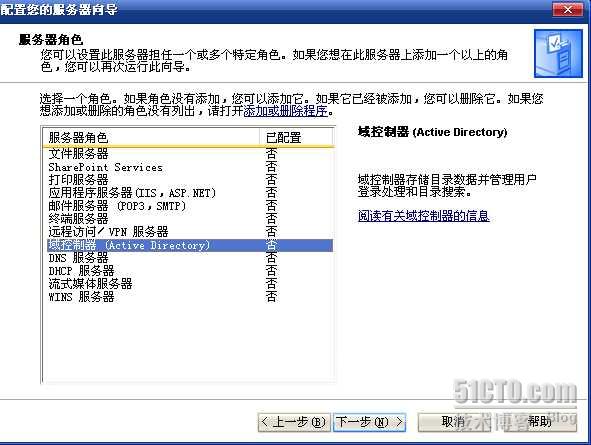
Task: Select the 邮件服务器 (POP3, SMTP) role
Action: pos(190,206)
